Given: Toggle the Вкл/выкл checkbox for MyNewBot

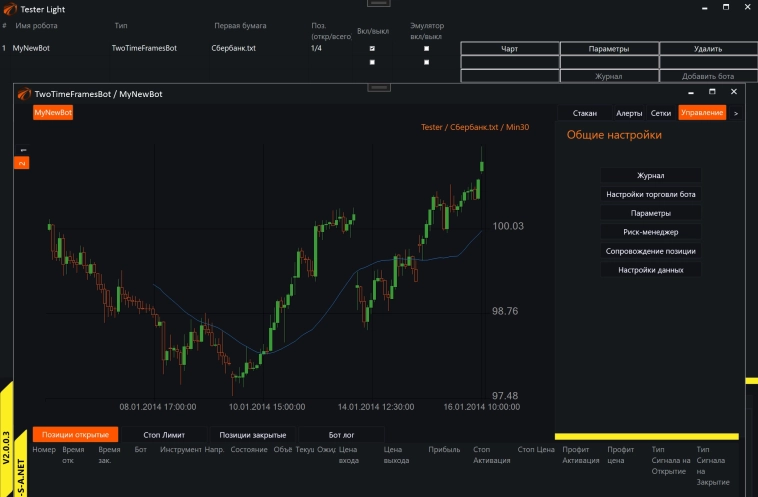Looking at the screenshot, I should pyautogui.click(x=372, y=48).
